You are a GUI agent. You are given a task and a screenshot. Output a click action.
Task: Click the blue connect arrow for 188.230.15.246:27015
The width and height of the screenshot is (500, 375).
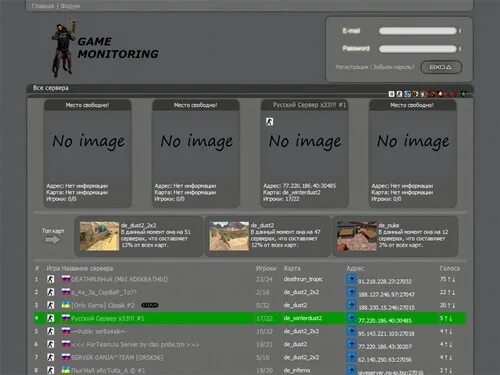(x=351, y=304)
